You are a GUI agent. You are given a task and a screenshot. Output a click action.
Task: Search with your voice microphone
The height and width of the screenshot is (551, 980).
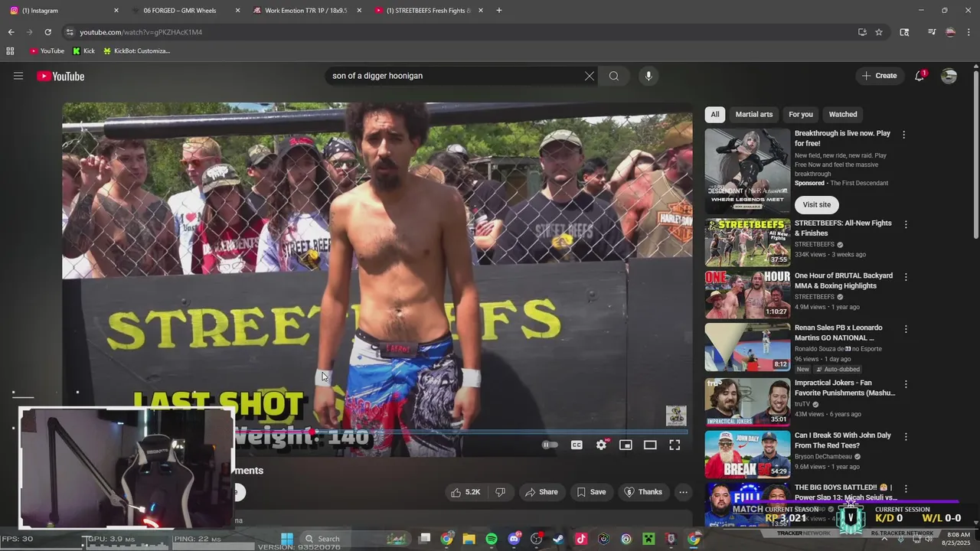click(x=648, y=76)
